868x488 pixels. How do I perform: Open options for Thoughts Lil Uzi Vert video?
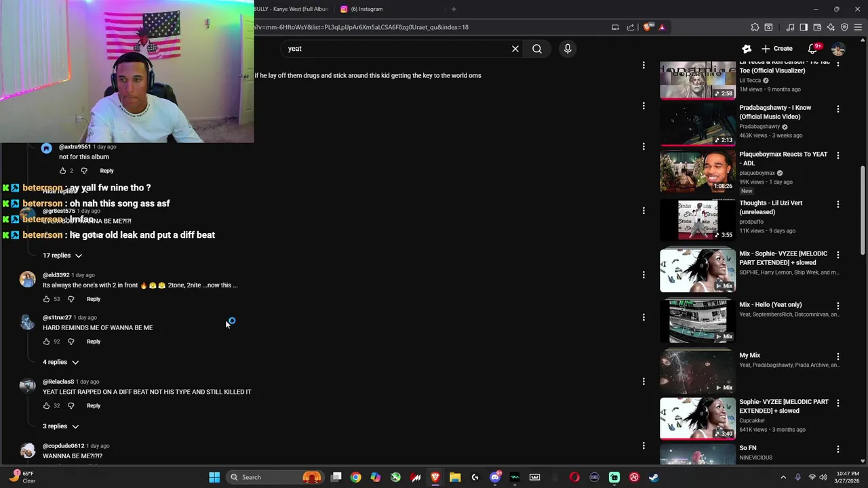pyautogui.click(x=838, y=204)
